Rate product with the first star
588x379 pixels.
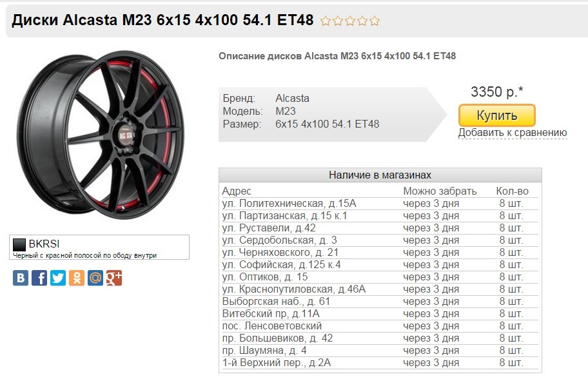(x=326, y=21)
